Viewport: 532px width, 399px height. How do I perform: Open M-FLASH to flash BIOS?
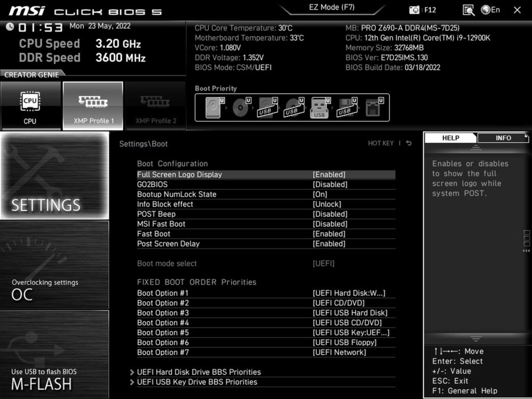tap(55, 354)
